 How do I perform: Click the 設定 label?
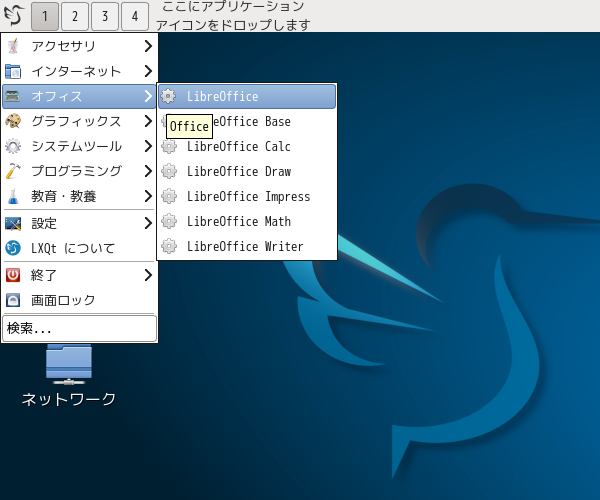pos(44,223)
